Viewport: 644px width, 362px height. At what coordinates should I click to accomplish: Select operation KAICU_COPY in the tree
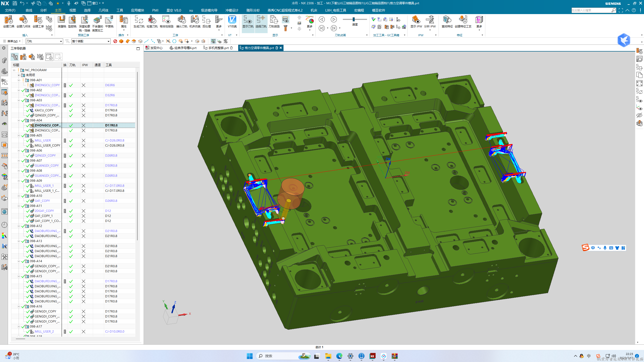tap(44, 110)
